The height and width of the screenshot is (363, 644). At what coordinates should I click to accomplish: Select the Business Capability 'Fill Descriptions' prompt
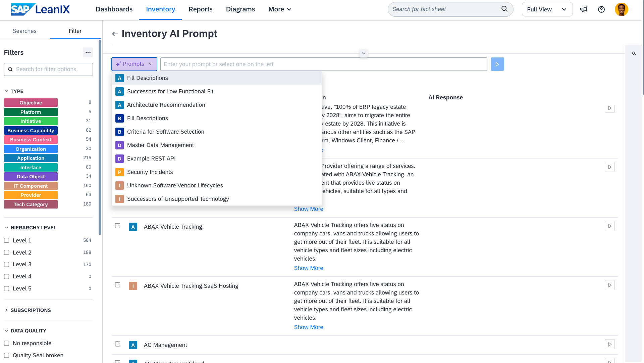coord(217,118)
